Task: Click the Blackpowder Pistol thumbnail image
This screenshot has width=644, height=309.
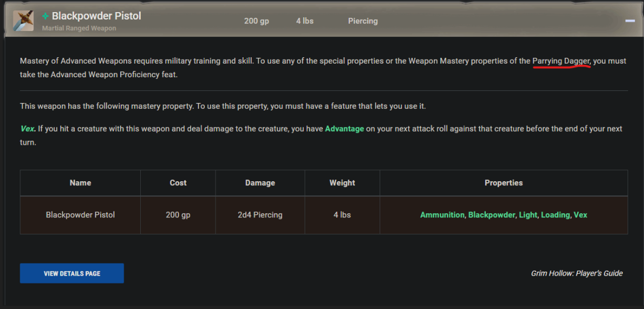Action: [x=23, y=21]
